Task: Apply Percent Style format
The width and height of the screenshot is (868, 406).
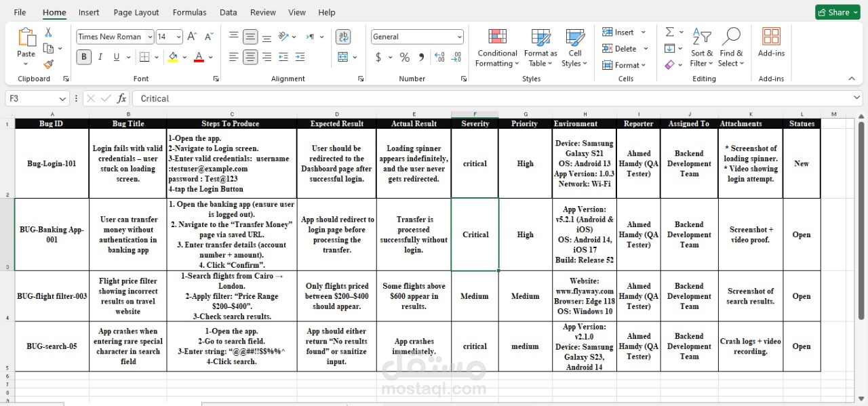Action: [405, 57]
